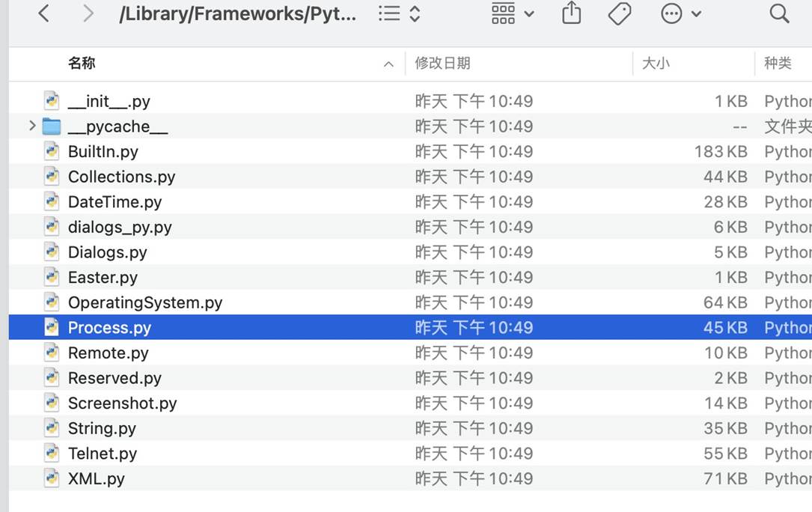This screenshot has height=512, width=812.
Task: Sort files by 大小 column header
Action: (656, 64)
